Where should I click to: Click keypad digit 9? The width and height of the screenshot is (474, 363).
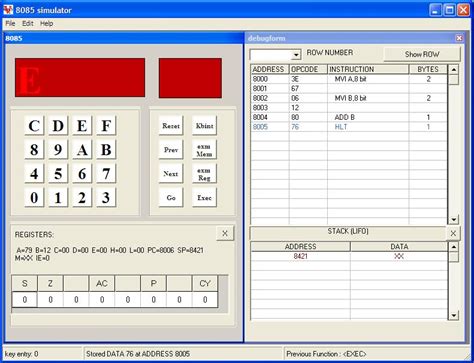point(58,150)
